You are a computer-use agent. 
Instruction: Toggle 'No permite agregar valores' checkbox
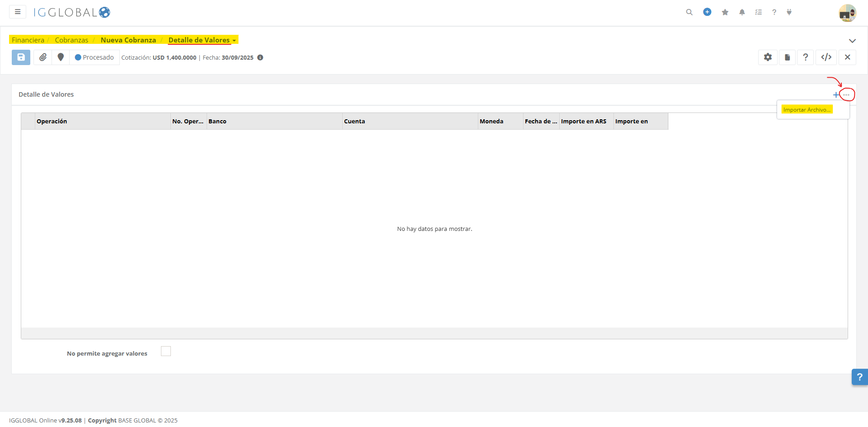coord(166,352)
